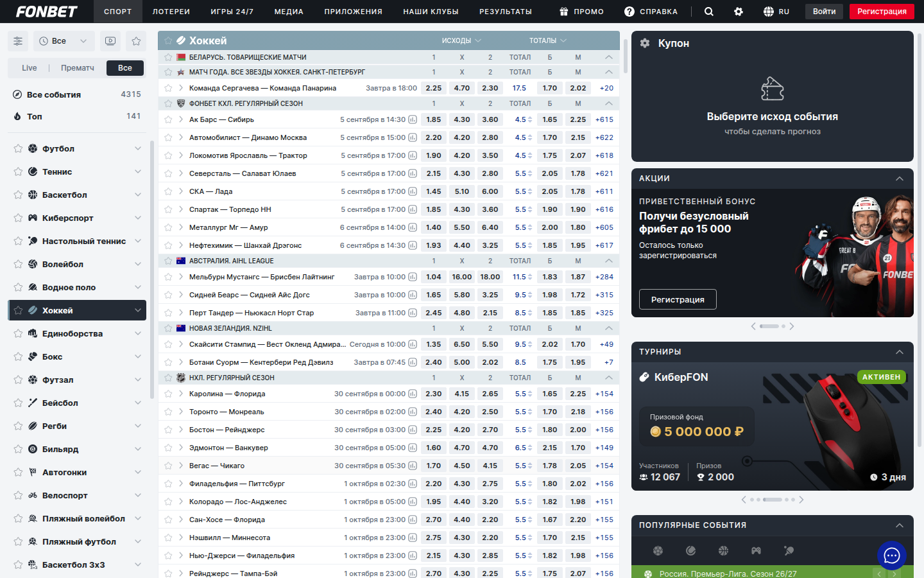Screen dimensions: 924x578
Task: Collapse the Фонбет КХЛ league section
Action: (608, 103)
